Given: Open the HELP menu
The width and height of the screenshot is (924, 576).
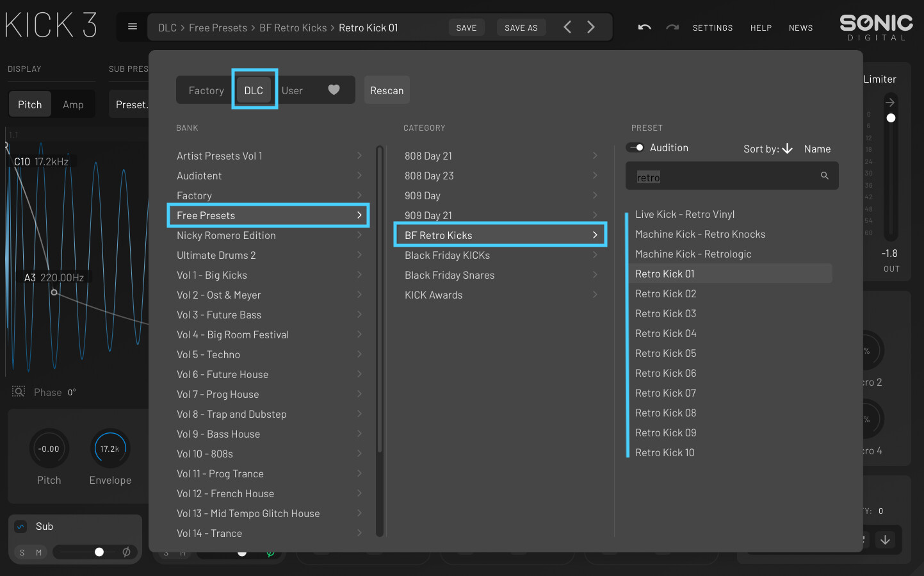Looking at the screenshot, I should [x=761, y=28].
